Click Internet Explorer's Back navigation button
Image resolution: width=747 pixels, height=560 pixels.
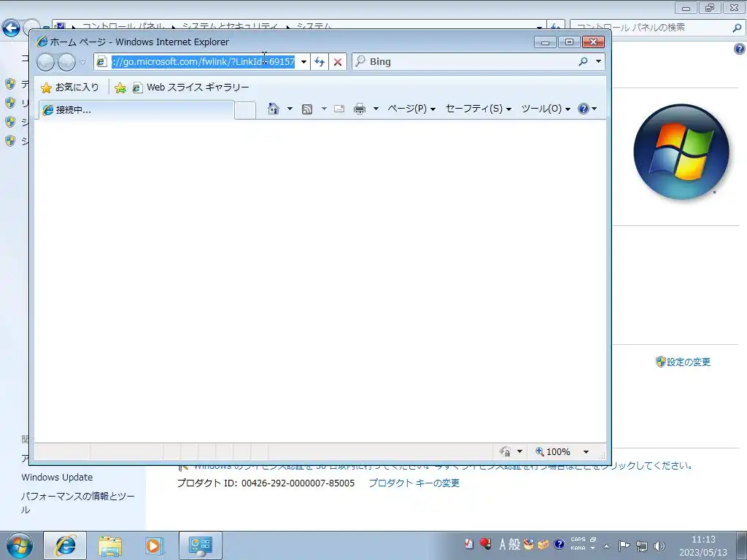(46, 62)
